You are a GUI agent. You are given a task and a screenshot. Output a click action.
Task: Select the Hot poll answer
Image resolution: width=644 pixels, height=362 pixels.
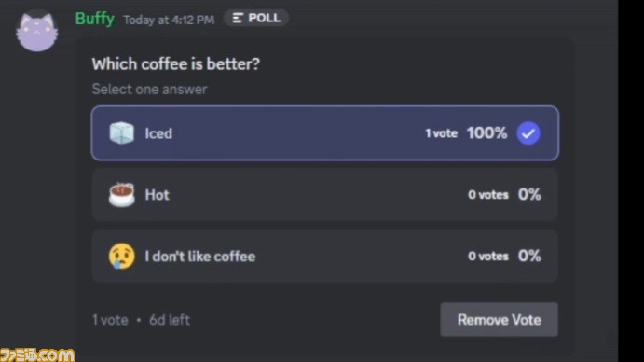[x=325, y=195]
